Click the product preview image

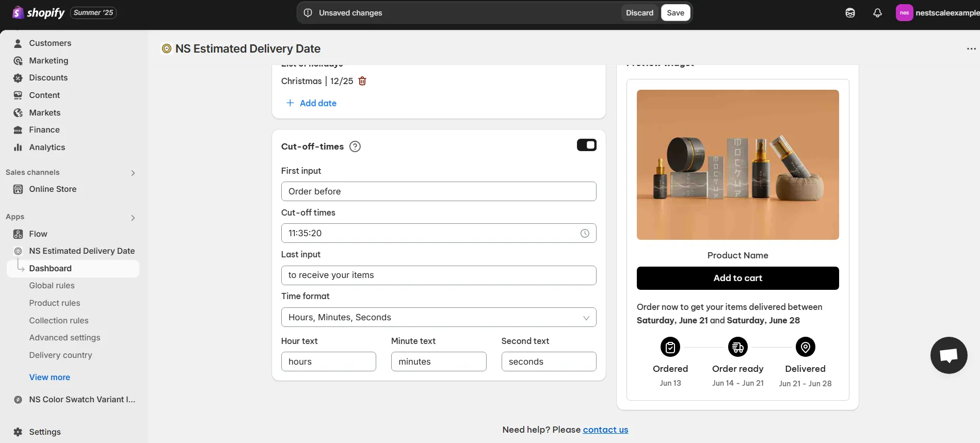[x=737, y=165]
